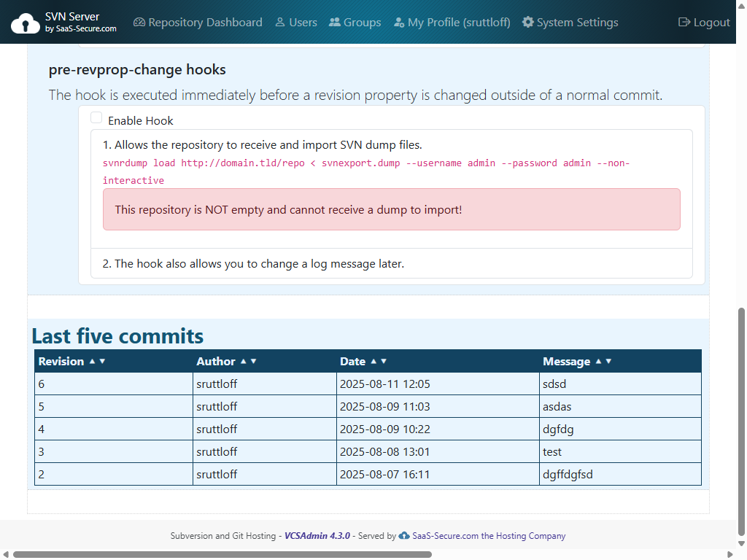Expand Author column ascending sort arrow
The image size is (747, 560).
pos(245,361)
